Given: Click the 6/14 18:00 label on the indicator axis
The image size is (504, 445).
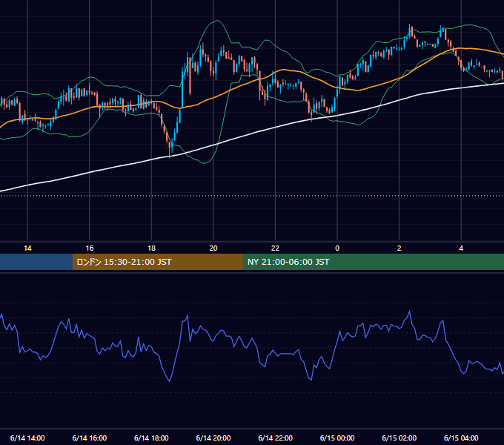Looking at the screenshot, I should 151,438.
